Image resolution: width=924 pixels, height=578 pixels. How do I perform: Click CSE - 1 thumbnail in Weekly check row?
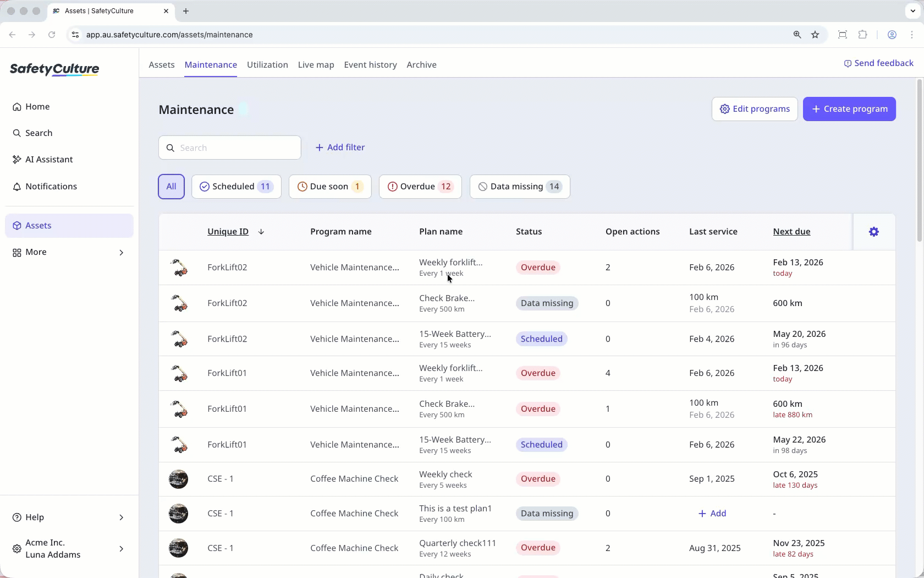coord(178,479)
